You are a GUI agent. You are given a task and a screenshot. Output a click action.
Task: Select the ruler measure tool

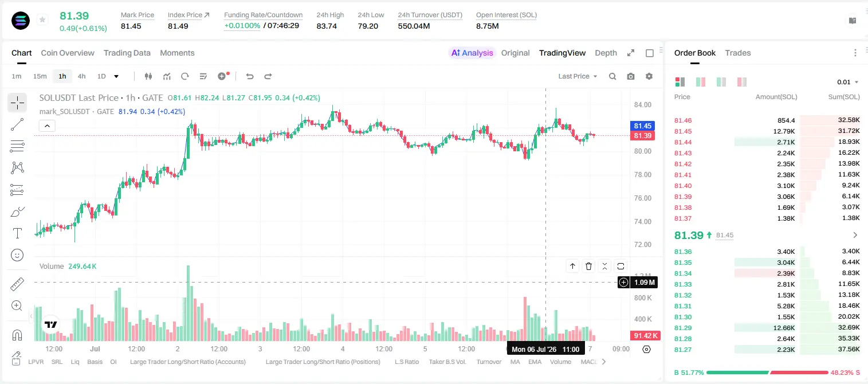click(x=17, y=284)
